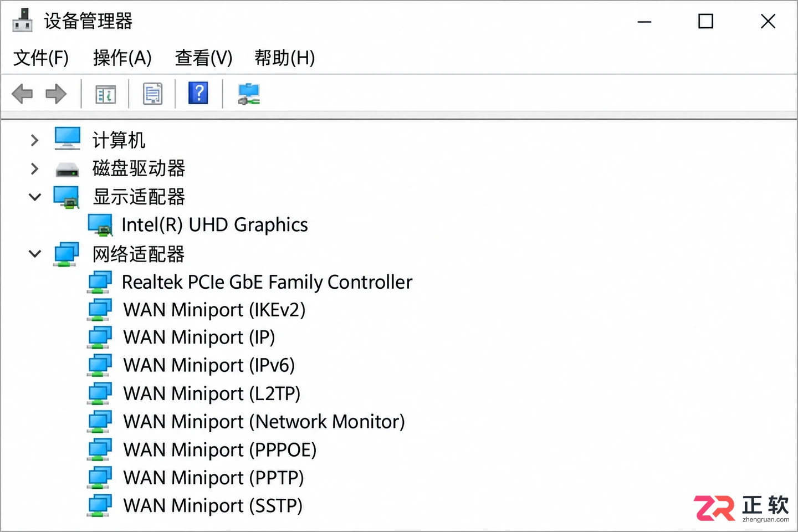Select Realtek PCIe GbE Family Controller text
798x532 pixels.
[267, 282]
